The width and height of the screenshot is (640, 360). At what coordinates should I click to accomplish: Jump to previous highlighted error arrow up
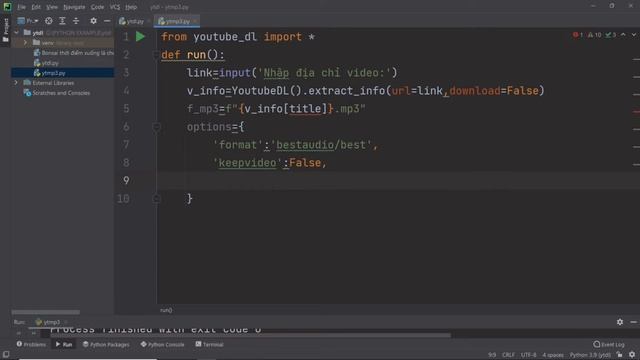click(623, 35)
